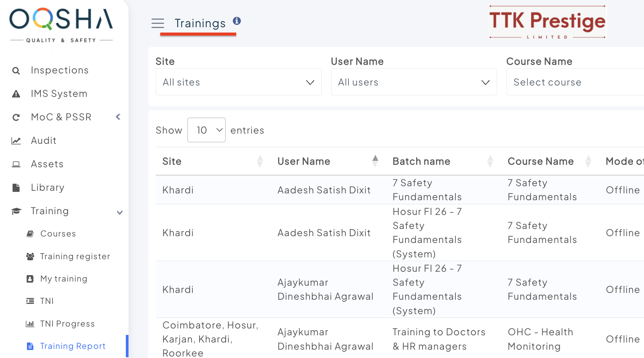Viewport: 644px width, 358px height.
Task: Sort table by Batch name column
Action: pos(490,161)
